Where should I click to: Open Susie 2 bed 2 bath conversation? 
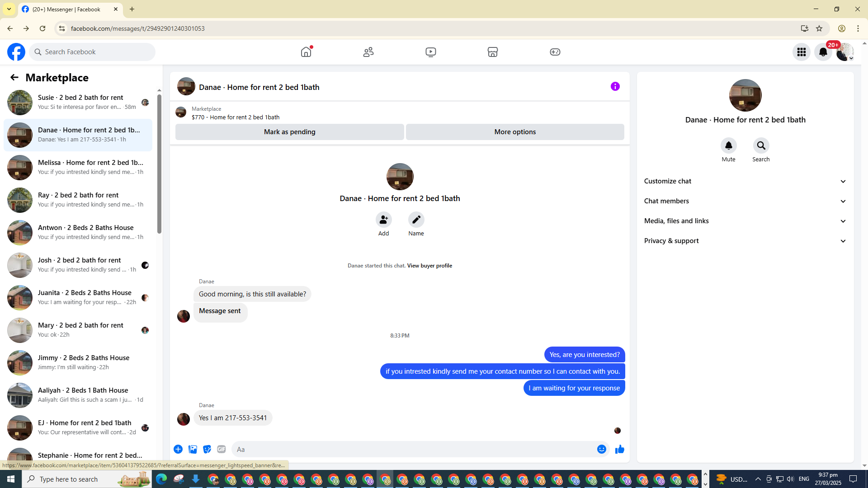click(x=78, y=103)
